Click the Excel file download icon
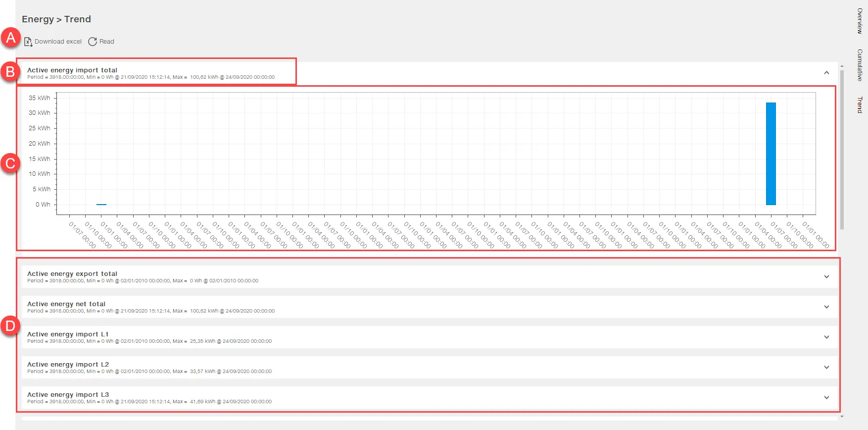Image resolution: width=868 pixels, height=430 pixels. point(28,42)
